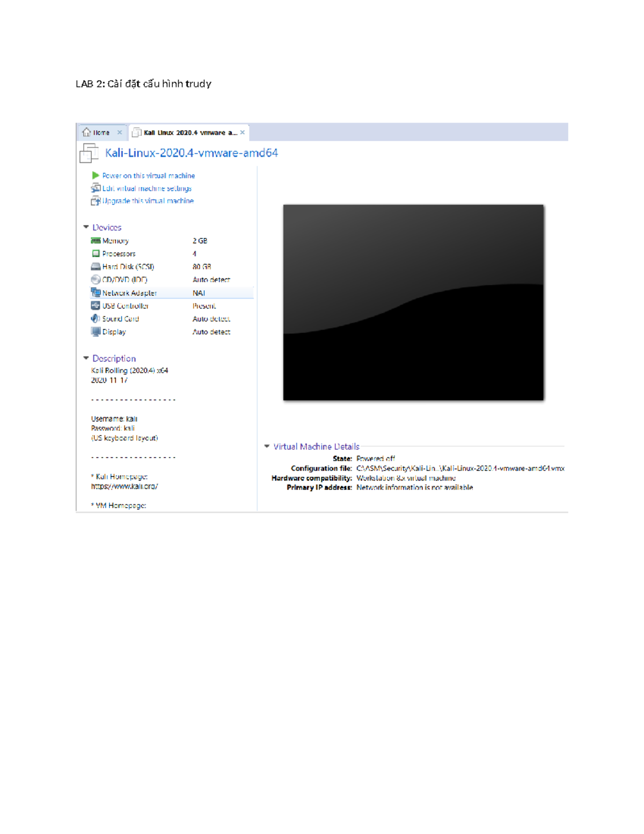This screenshot has width=644, height=834.
Task: Close the Kali Linux 2020.4 tab
Action: pyautogui.click(x=243, y=133)
